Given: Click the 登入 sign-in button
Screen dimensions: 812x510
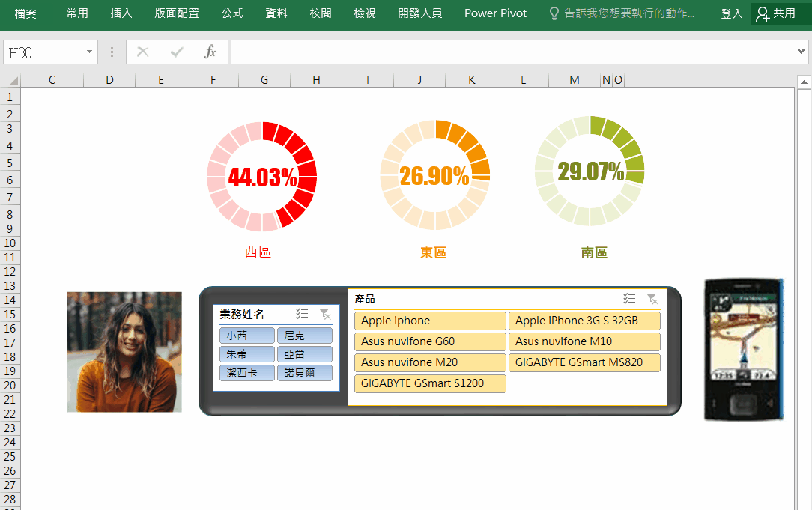Looking at the screenshot, I should 731,13.
